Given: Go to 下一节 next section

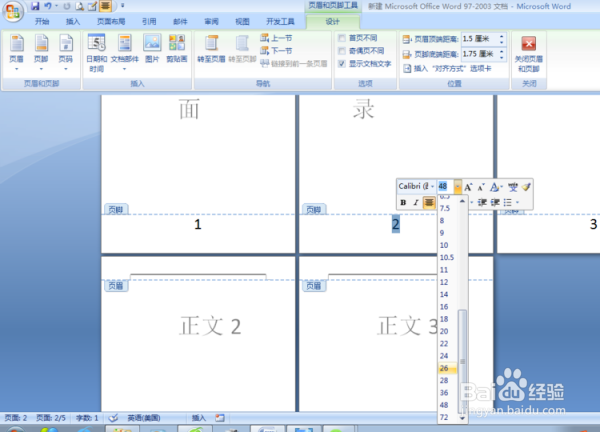Looking at the screenshot, I should point(276,51).
